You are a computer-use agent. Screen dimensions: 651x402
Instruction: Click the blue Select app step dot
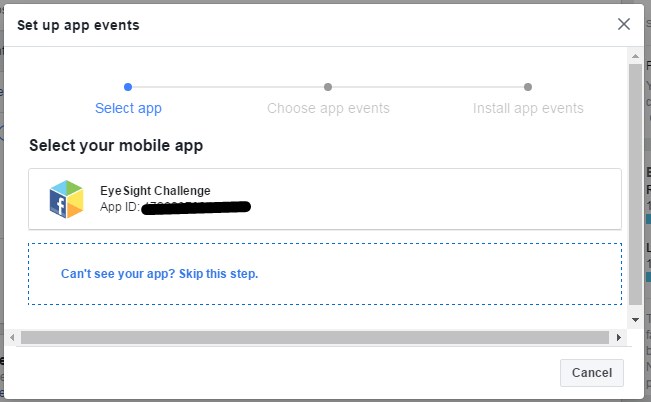128,87
